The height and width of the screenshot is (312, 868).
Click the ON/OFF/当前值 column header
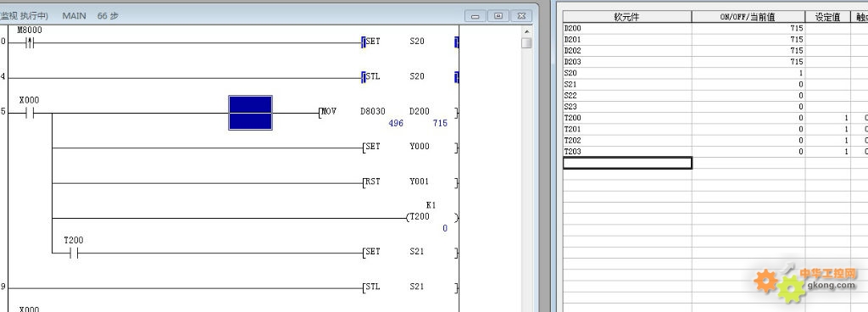[x=748, y=17]
